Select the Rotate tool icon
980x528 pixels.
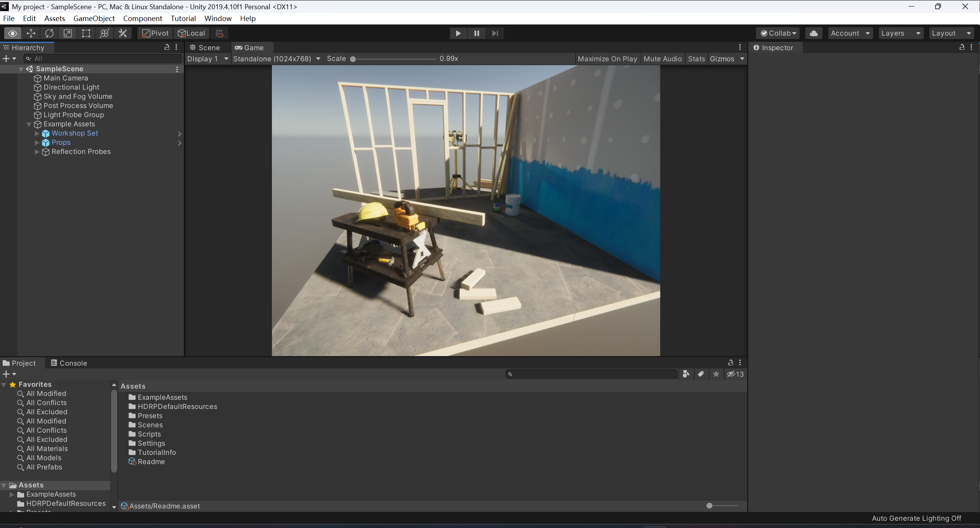[x=49, y=33]
